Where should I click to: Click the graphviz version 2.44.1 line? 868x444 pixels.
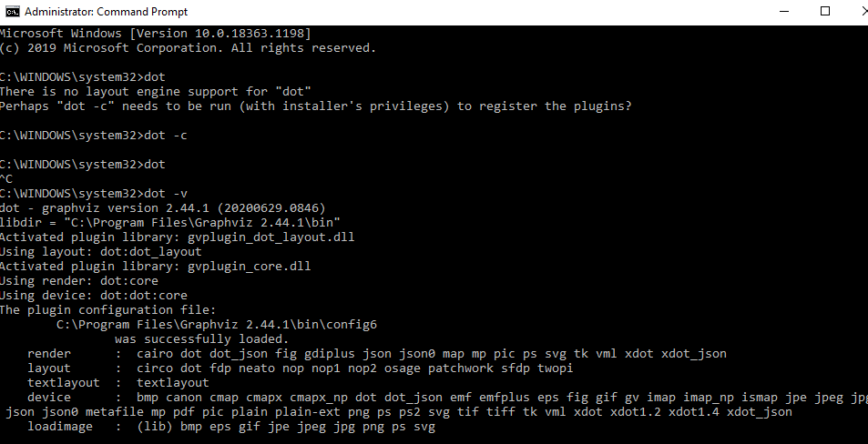click(x=163, y=208)
